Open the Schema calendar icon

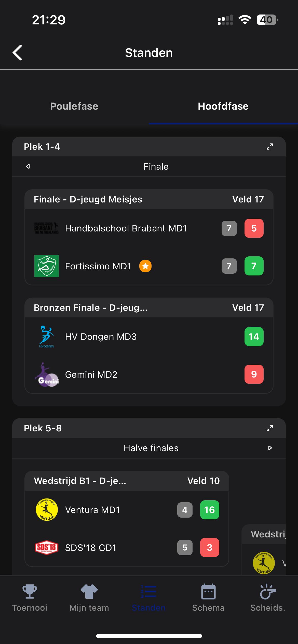[x=208, y=591]
